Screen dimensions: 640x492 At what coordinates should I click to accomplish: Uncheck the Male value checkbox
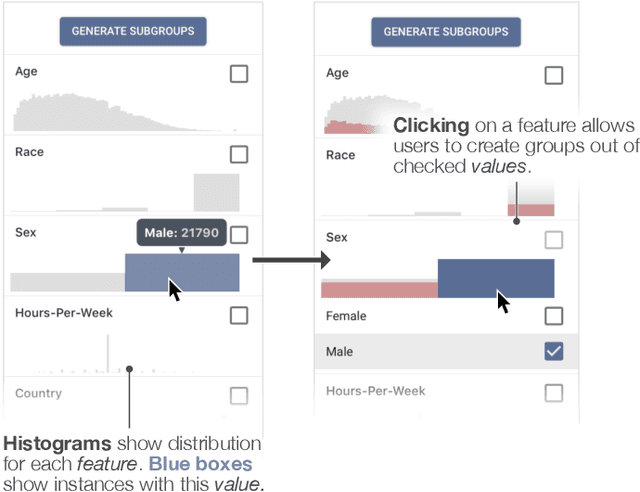(x=553, y=352)
